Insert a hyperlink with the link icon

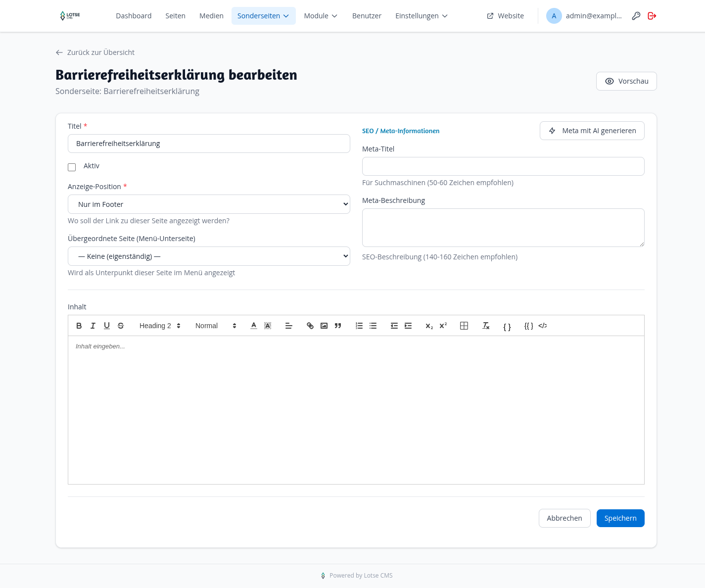click(310, 326)
